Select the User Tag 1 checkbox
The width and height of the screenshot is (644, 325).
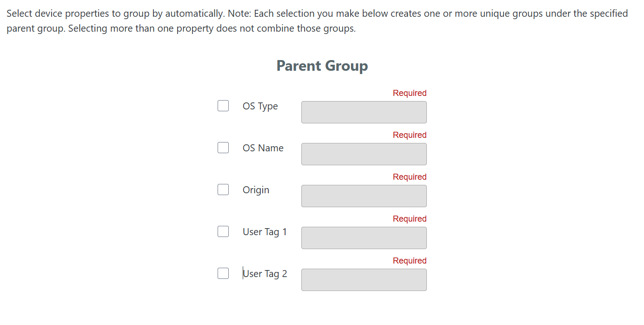coord(223,231)
